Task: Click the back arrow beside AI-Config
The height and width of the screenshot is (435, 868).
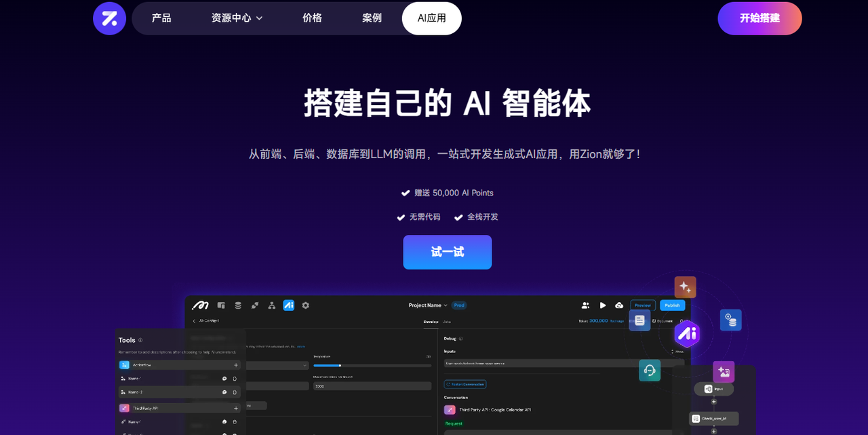Action: pyautogui.click(x=195, y=321)
